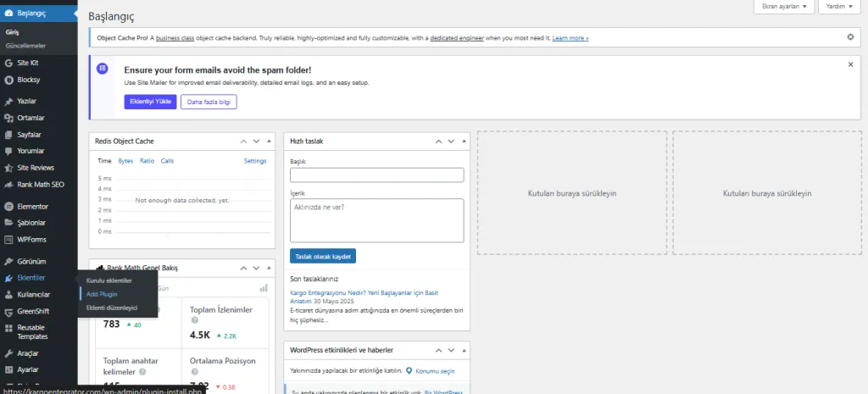Open the Konumu seçin link
This screenshot has height=394, width=868.
coord(435,371)
